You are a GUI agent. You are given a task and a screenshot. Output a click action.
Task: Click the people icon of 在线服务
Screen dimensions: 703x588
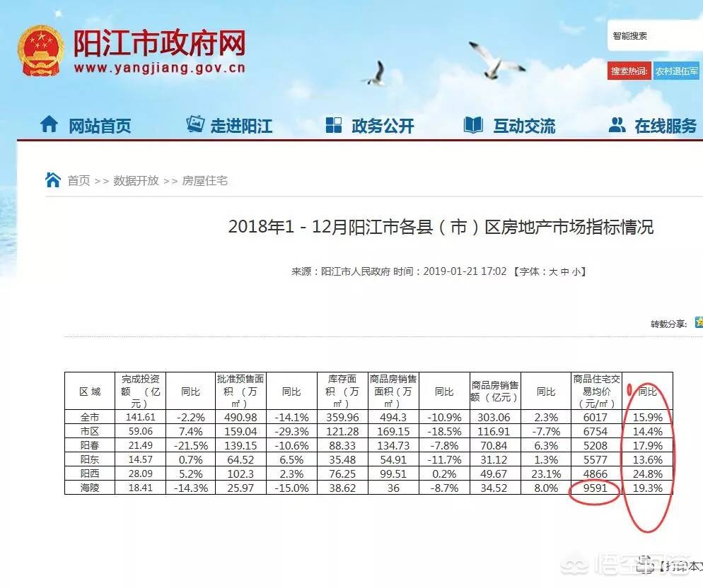coord(618,124)
